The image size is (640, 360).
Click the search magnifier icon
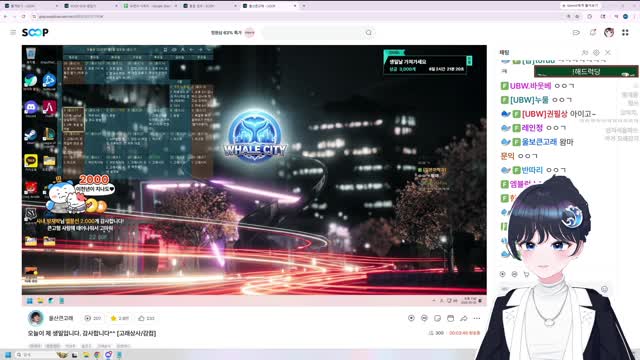[369, 33]
